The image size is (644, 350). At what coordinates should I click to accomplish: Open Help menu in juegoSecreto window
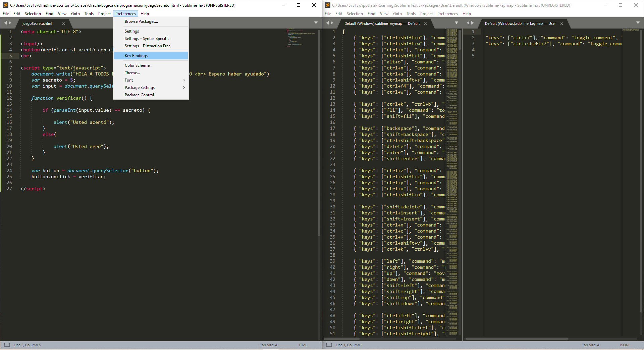pos(145,14)
